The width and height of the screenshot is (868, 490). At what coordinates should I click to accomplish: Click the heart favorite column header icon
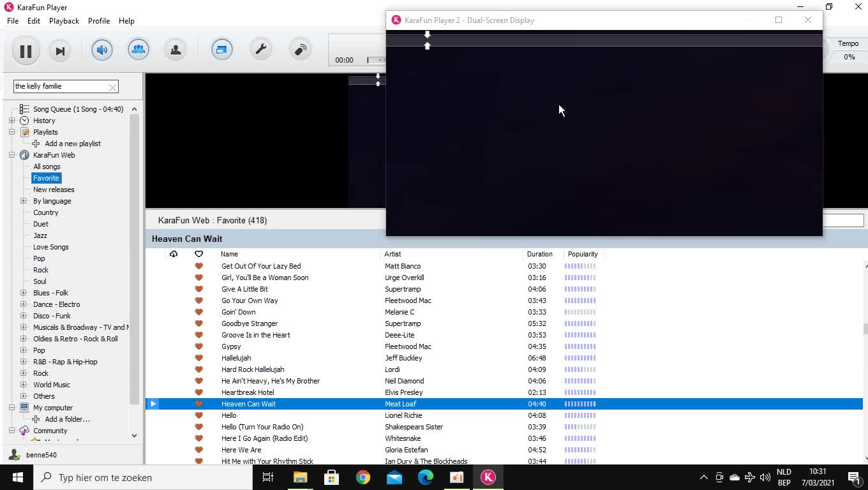(198, 254)
